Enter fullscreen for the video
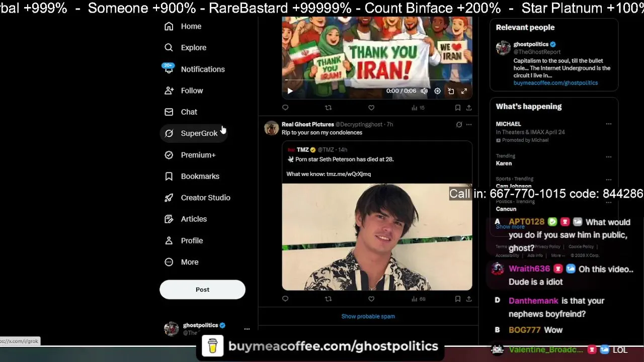This screenshot has height=362, width=644. (x=464, y=91)
